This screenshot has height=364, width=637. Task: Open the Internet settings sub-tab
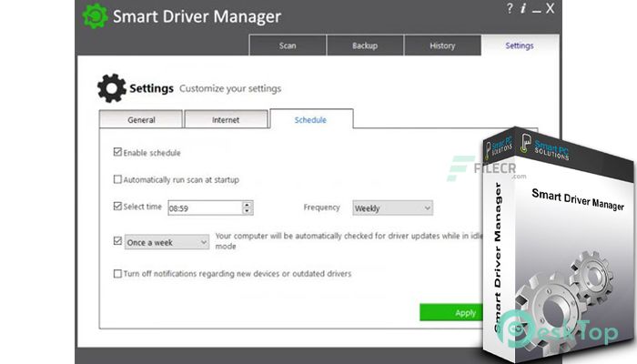226,119
